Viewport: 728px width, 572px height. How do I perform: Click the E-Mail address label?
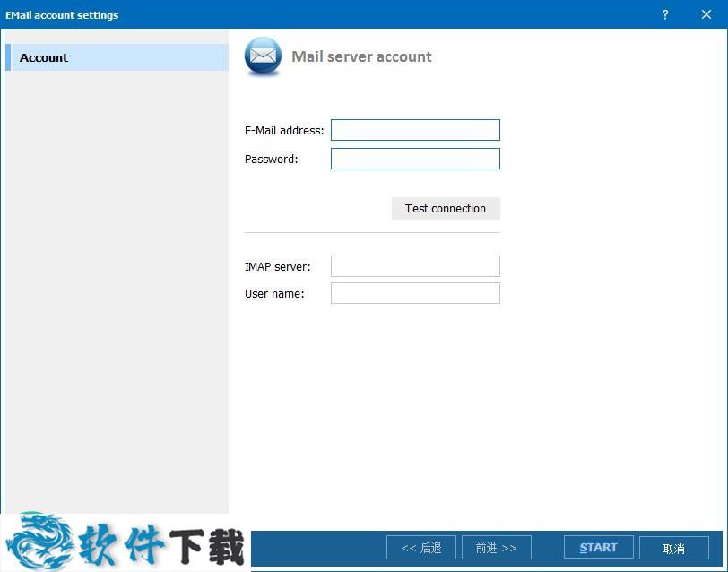[x=284, y=131]
